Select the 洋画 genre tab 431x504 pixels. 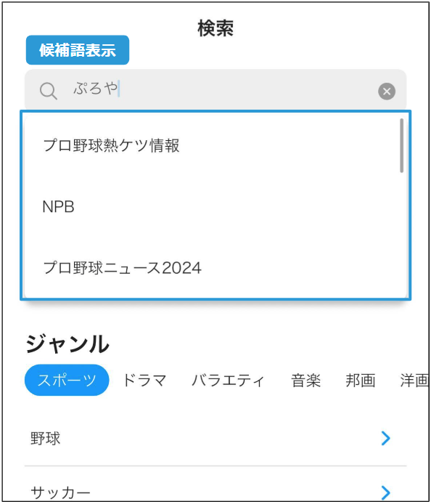[414, 380]
